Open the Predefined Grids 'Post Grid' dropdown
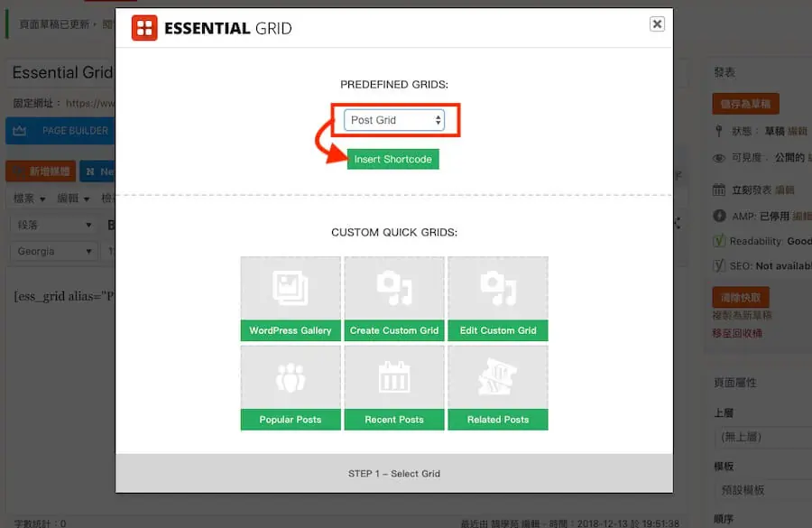Screen dimensions: 812x528 click(394, 120)
